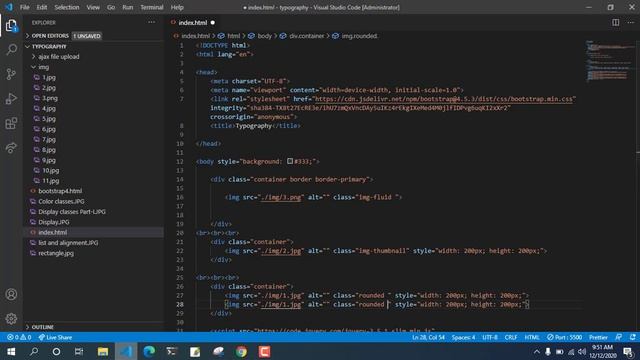Open the View menu
This screenshot has height=360, width=640.
[93, 7]
